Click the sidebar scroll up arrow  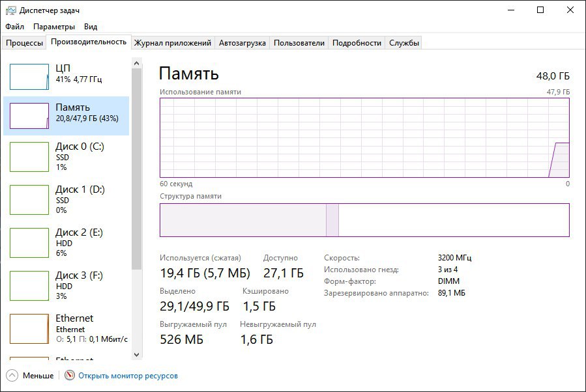coord(136,63)
